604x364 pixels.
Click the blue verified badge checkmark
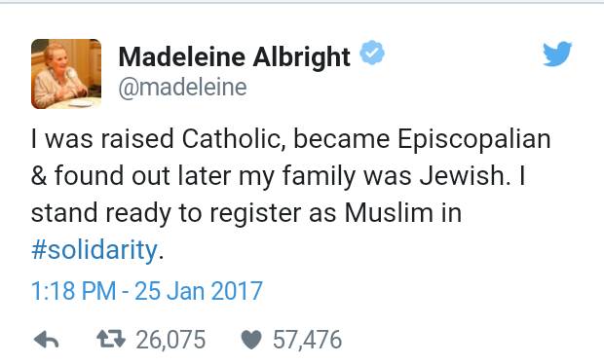(x=372, y=53)
